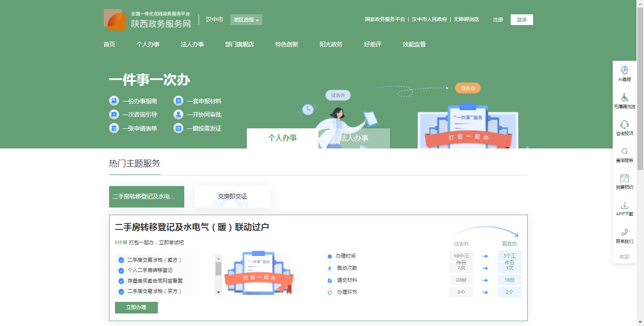The height and width of the screenshot is (326, 644).
Task: Toggle the 个人二手房转移登记 checkmark
Action: click(121, 271)
